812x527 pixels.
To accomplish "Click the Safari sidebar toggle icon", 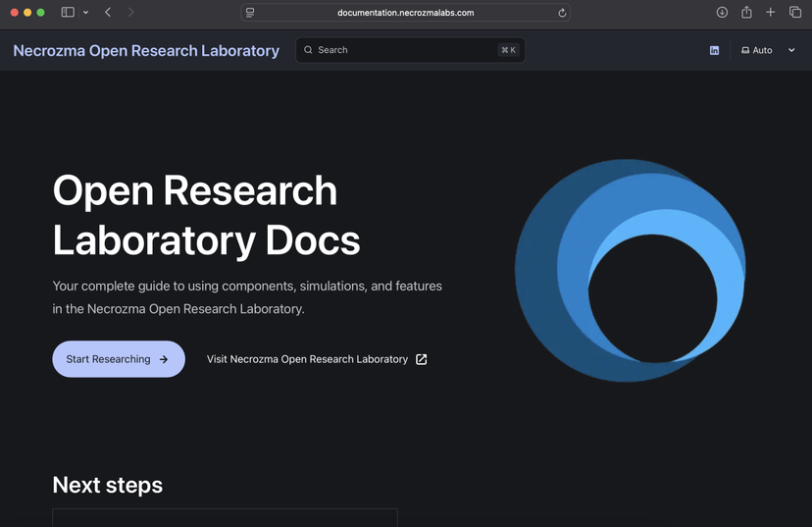I will (x=68, y=13).
